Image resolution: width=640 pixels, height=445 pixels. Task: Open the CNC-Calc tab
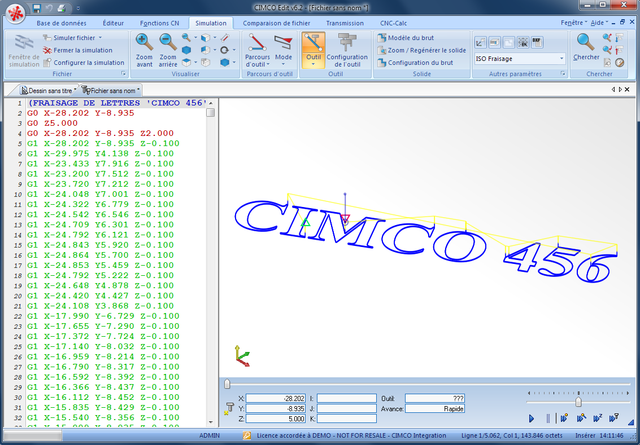coord(393,23)
